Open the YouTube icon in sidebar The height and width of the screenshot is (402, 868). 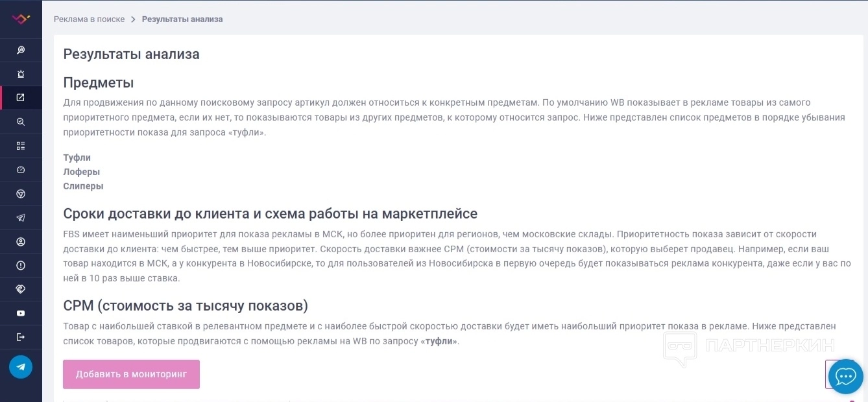pyautogui.click(x=21, y=313)
